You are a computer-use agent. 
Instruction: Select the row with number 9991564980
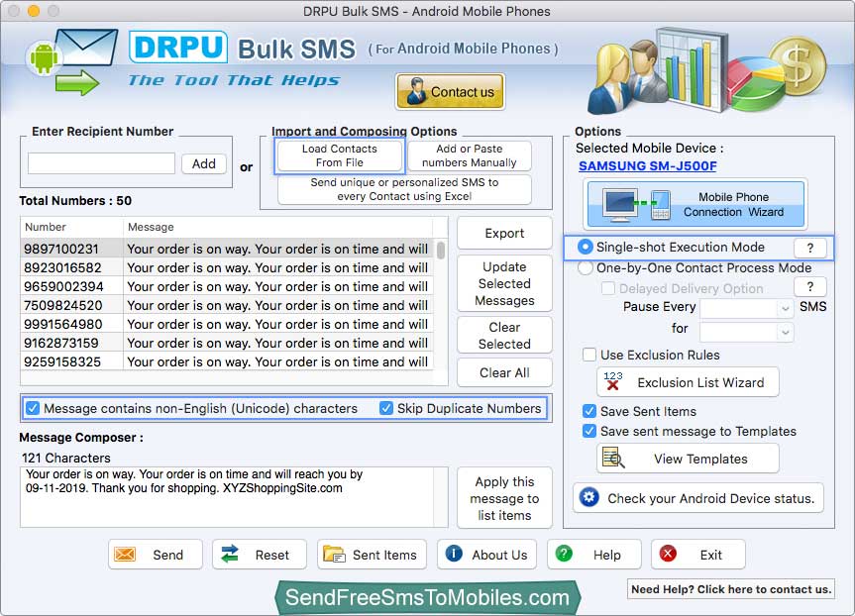[x=227, y=324]
